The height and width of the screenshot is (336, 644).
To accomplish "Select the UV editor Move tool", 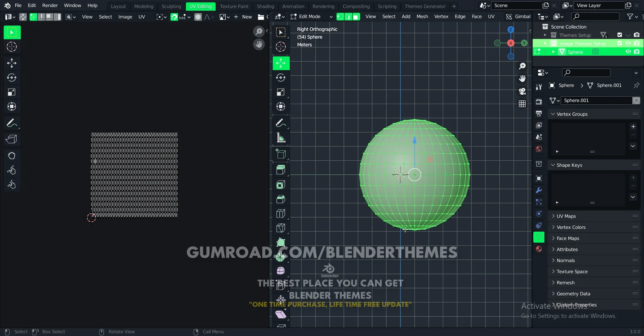I will (x=12, y=63).
